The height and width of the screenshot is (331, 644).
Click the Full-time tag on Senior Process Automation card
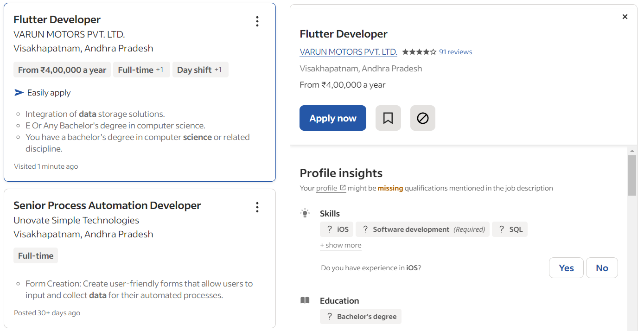point(36,256)
